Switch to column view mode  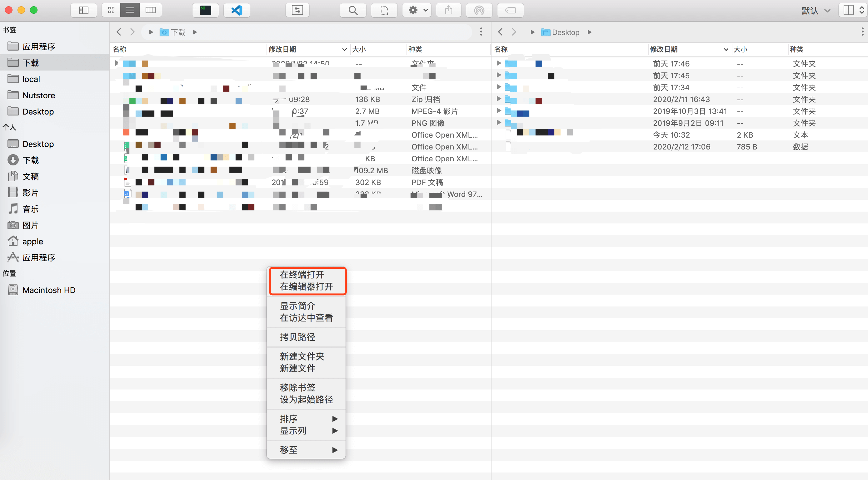pos(150,10)
